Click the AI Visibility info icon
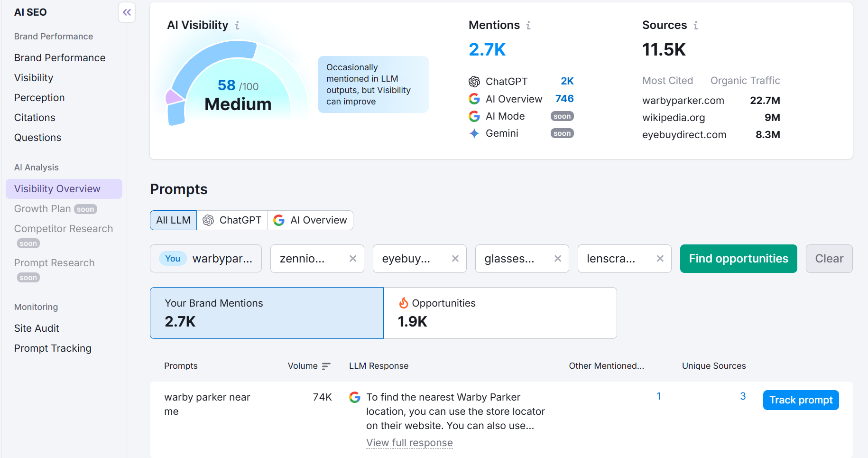Viewport: 868px width, 458px height. click(x=237, y=25)
